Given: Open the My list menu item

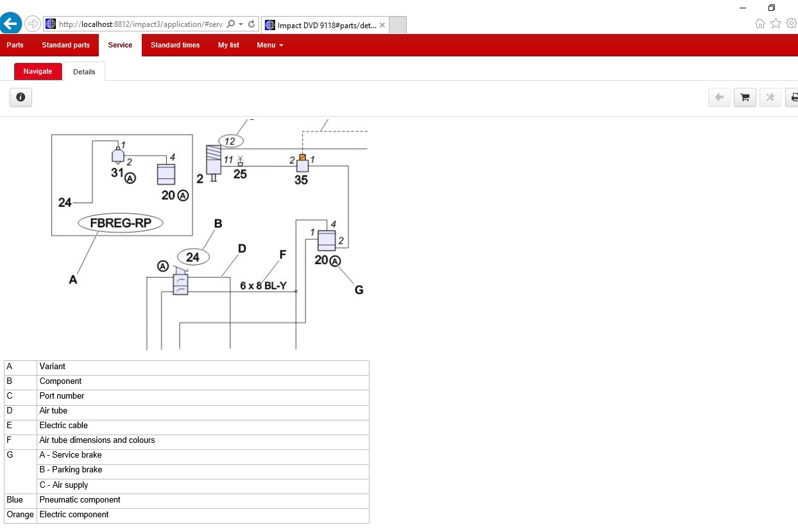Looking at the screenshot, I should pyautogui.click(x=228, y=45).
